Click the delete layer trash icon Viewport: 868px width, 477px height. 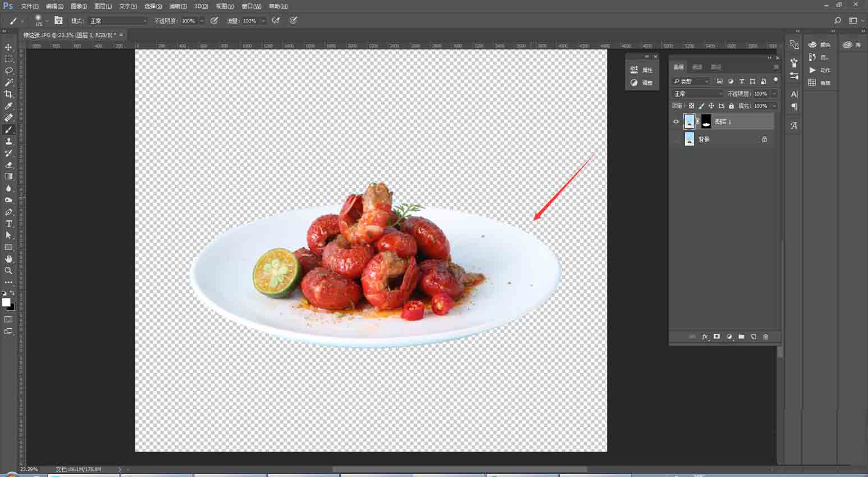(765, 337)
